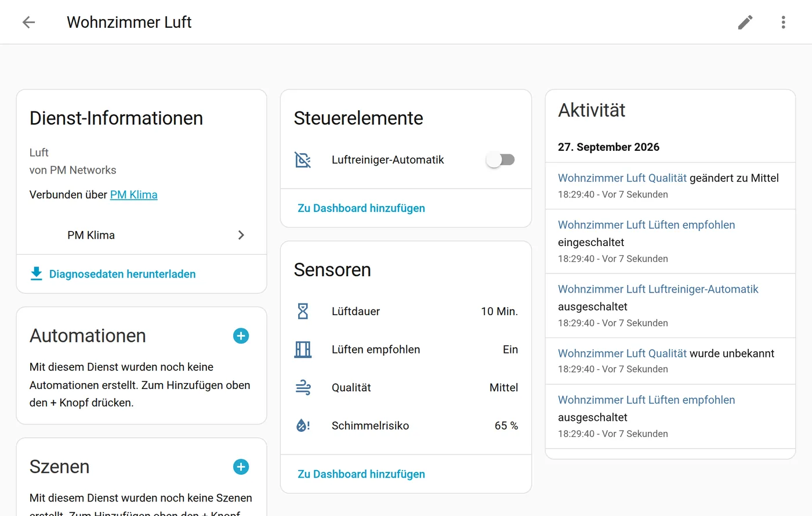Click the Mittel quality value
812x516 pixels.
pyautogui.click(x=503, y=387)
